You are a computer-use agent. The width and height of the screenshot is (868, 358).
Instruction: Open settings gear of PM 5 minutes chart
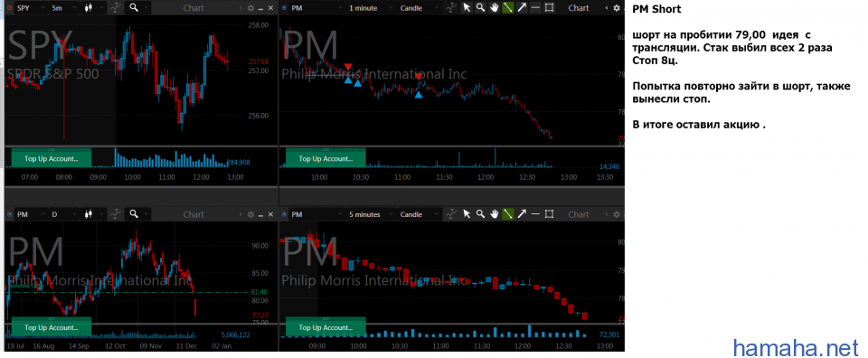(617, 214)
